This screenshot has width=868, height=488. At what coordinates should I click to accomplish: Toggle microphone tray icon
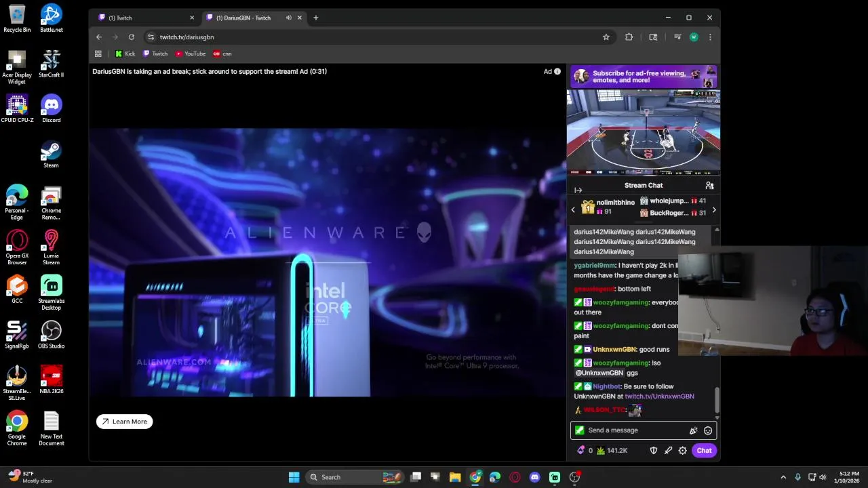797,477
